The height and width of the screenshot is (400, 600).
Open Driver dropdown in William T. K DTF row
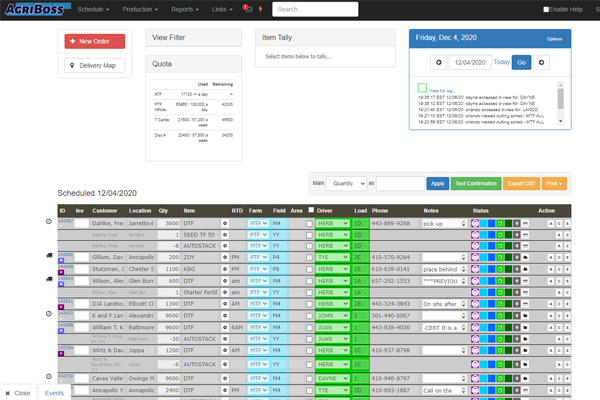(x=333, y=328)
